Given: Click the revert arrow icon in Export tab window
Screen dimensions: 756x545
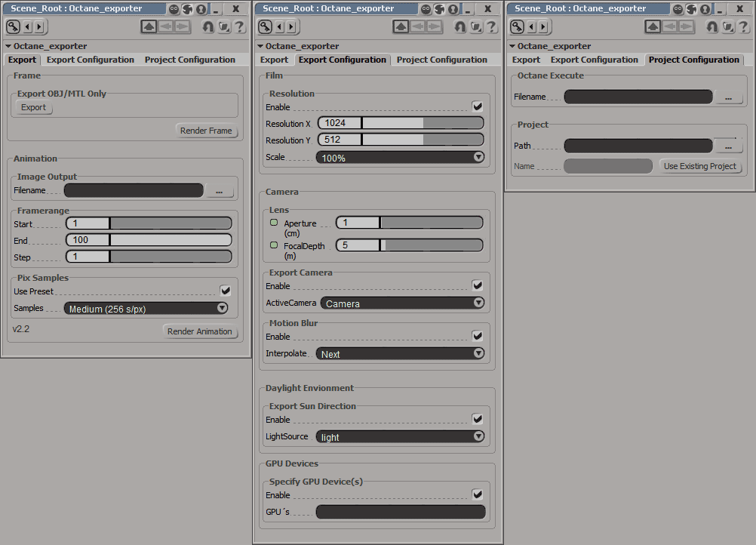Looking at the screenshot, I should [x=208, y=26].
